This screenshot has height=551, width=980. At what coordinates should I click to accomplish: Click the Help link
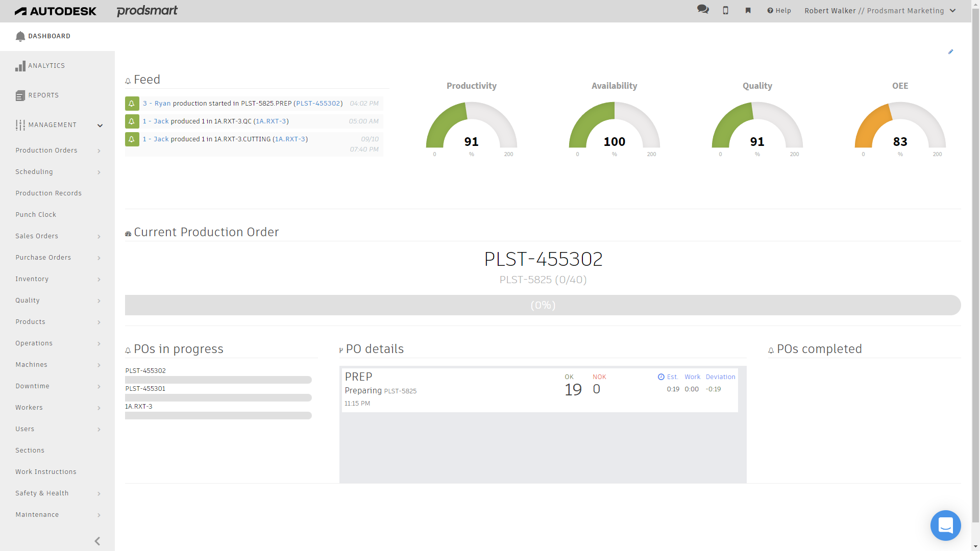[778, 11]
